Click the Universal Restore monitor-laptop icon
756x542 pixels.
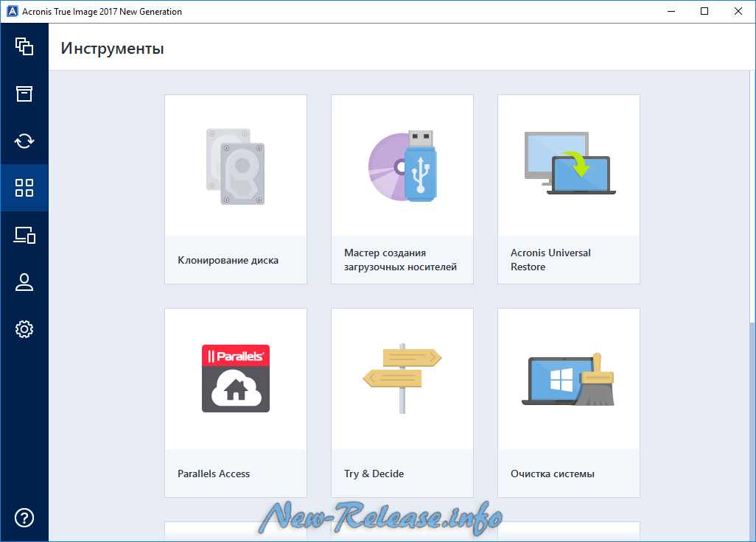[x=570, y=163]
